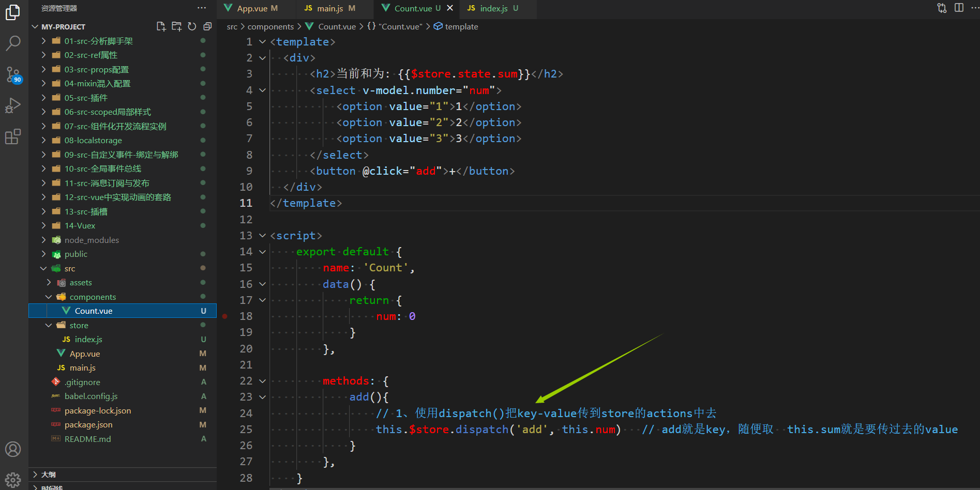Open the Explorer view in activity bar
This screenshot has width=980, height=490.
[13, 12]
